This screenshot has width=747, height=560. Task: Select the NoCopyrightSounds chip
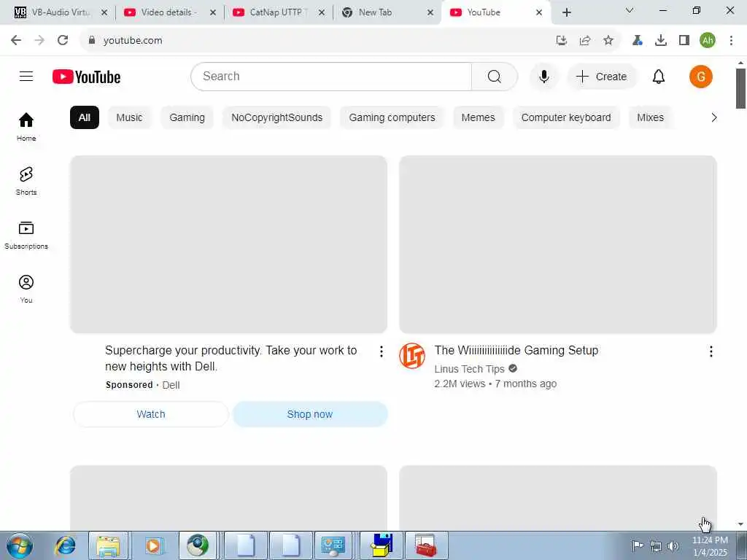276,117
